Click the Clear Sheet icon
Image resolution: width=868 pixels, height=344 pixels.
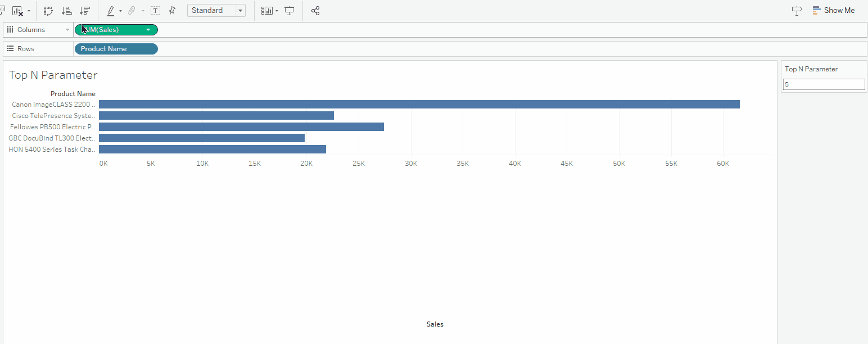(17, 11)
